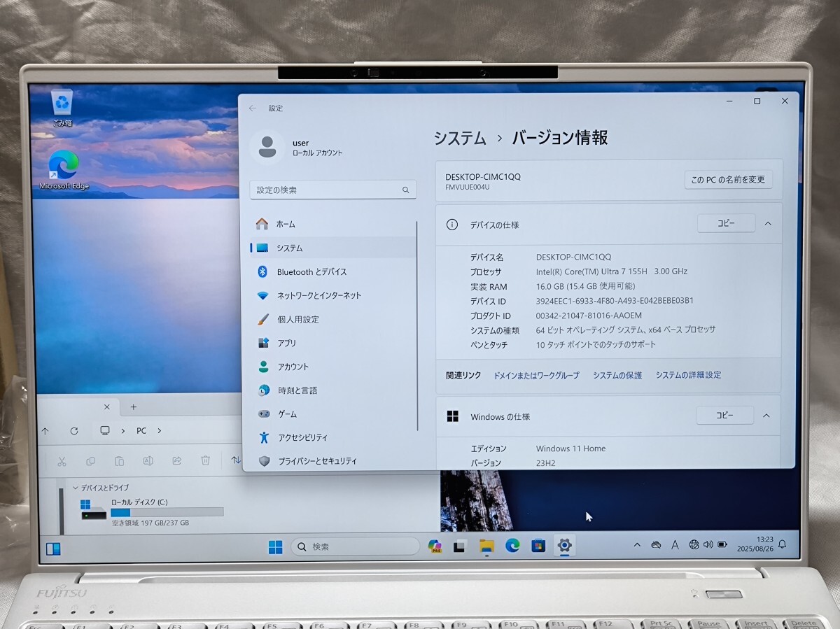
Task: Click the Refresh icon in Explorer navigation bar
Action: [x=74, y=430]
